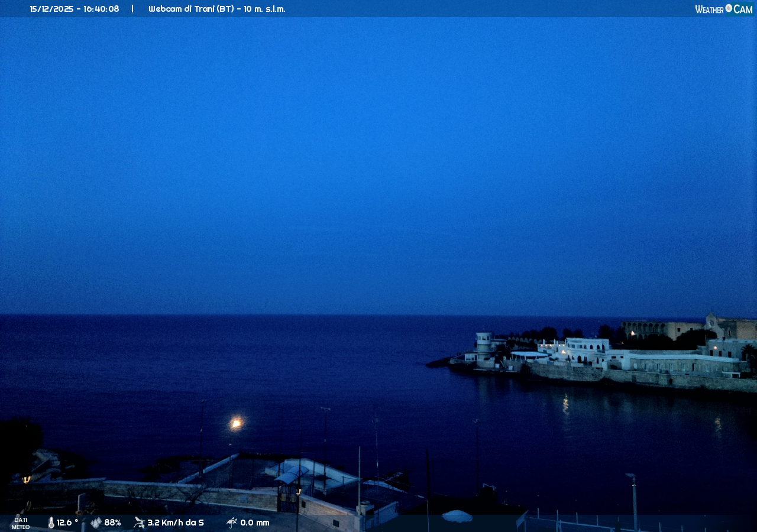This screenshot has width=757, height=532.
Task: Click the DATI METEO label
Action: [x=21, y=523]
